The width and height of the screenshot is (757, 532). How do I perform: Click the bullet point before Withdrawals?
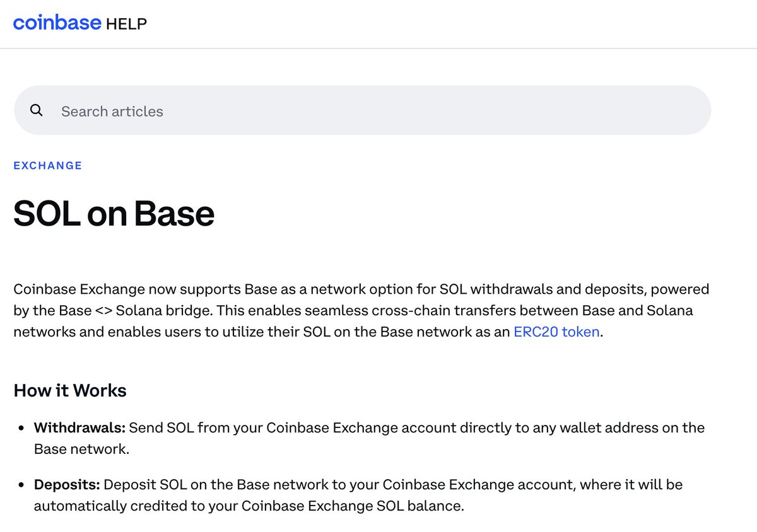(21, 429)
